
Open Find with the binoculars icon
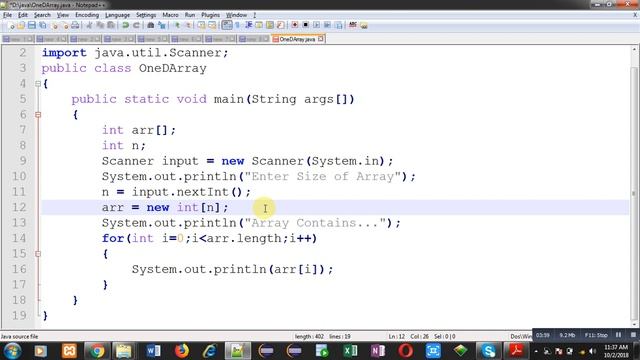(150, 25)
